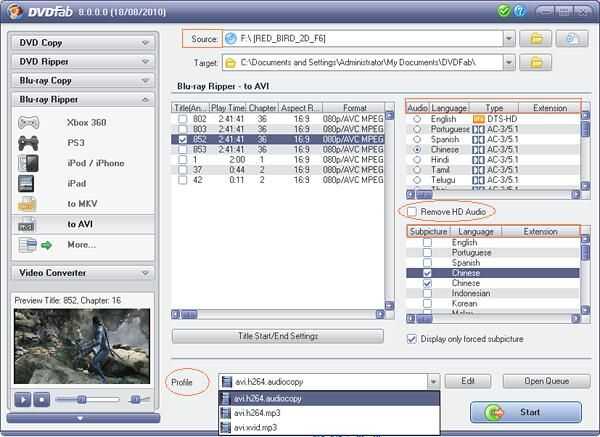
Task: Collapse the Blu-ray Ripper section
Action: click(x=83, y=99)
